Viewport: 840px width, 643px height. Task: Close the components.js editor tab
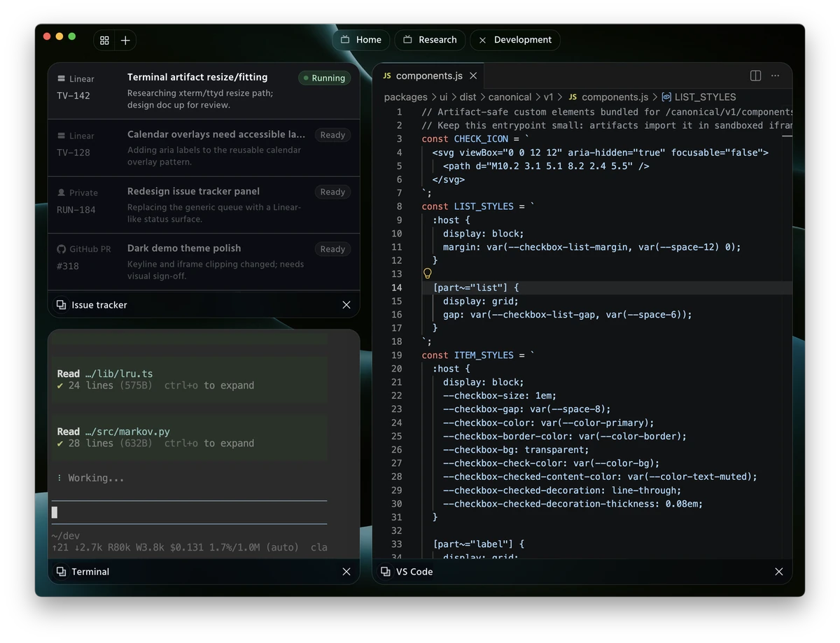tap(473, 76)
